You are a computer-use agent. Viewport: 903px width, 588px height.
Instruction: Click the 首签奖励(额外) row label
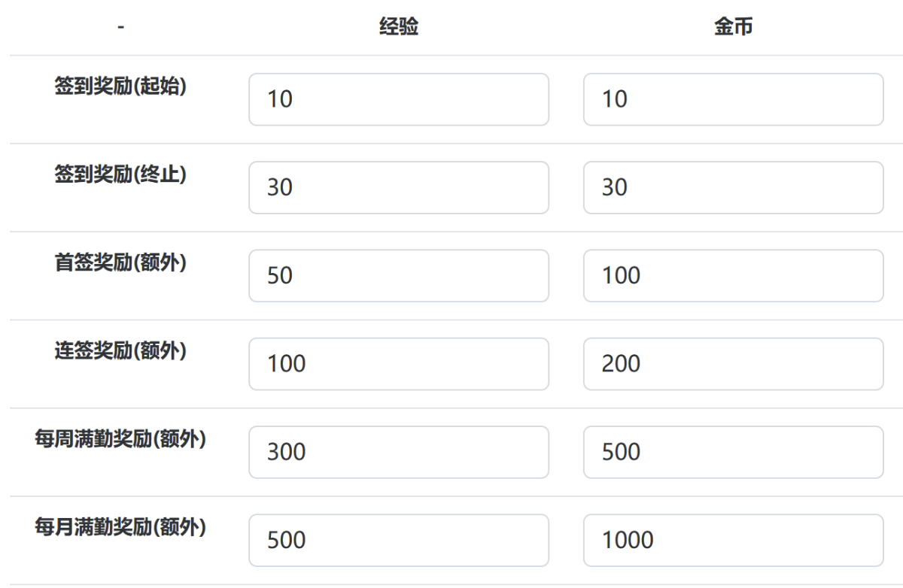tap(120, 263)
